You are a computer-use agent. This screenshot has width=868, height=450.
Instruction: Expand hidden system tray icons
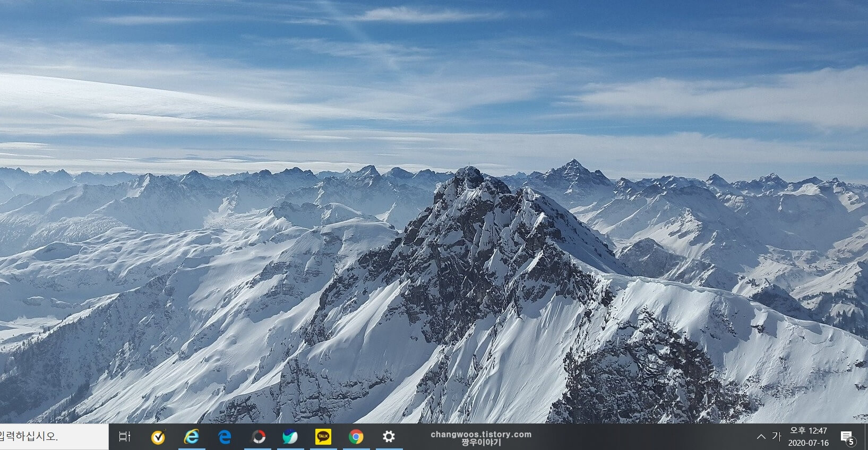(761, 437)
